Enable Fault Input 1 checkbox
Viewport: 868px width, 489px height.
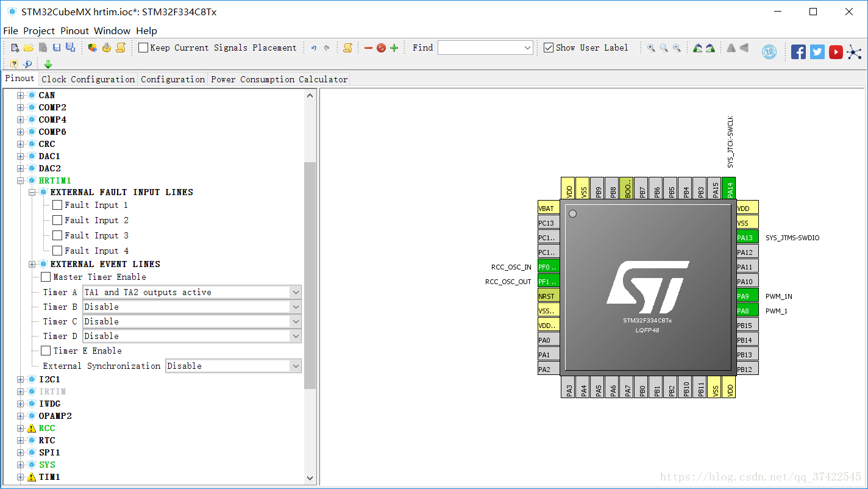(57, 205)
